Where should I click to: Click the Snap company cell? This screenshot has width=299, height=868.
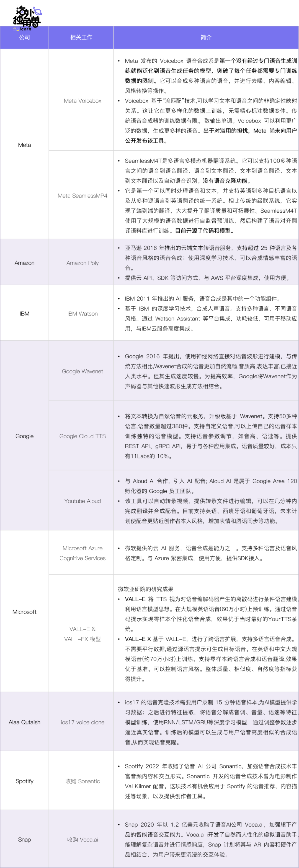click(x=24, y=839)
